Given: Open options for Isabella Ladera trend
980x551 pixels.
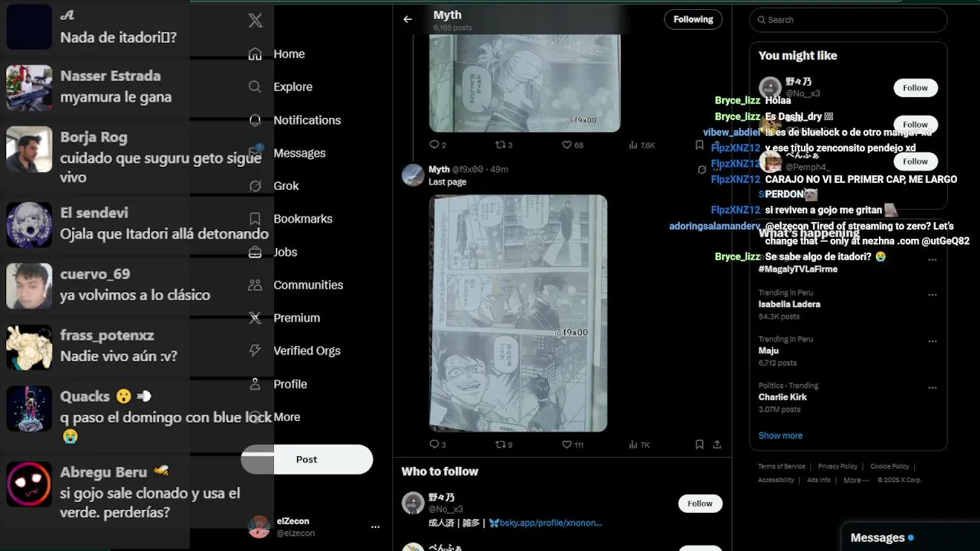Looking at the screenshot, I should pyautogui.click(x=932, y=295).
